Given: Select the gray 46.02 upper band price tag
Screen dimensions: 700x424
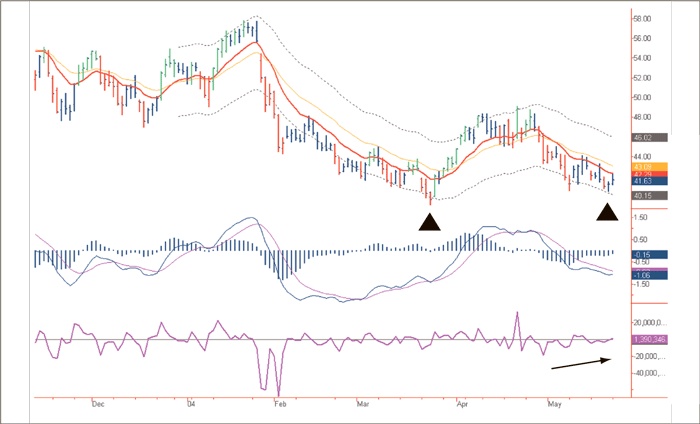Looking at the screenshot, I should (649, 138).
